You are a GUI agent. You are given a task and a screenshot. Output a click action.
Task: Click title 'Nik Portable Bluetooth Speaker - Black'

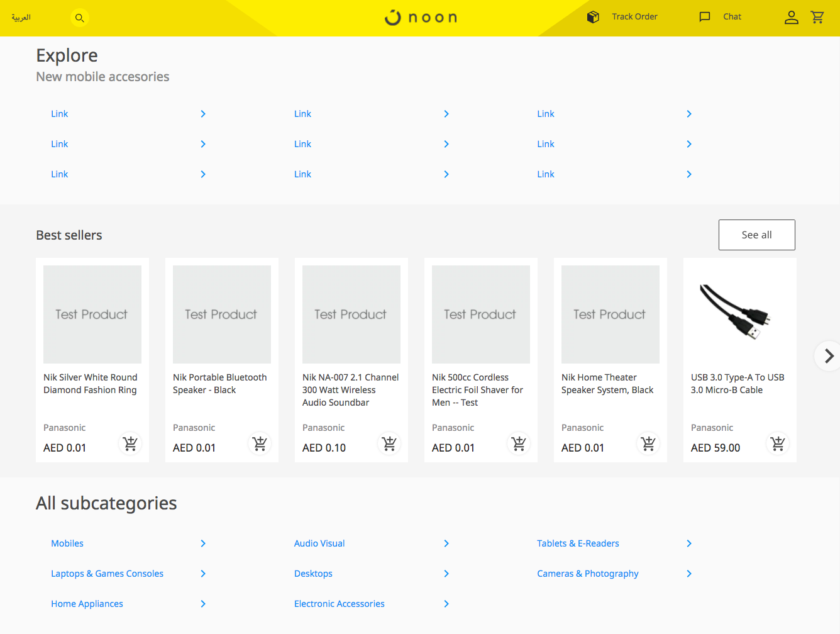point(220,384)
